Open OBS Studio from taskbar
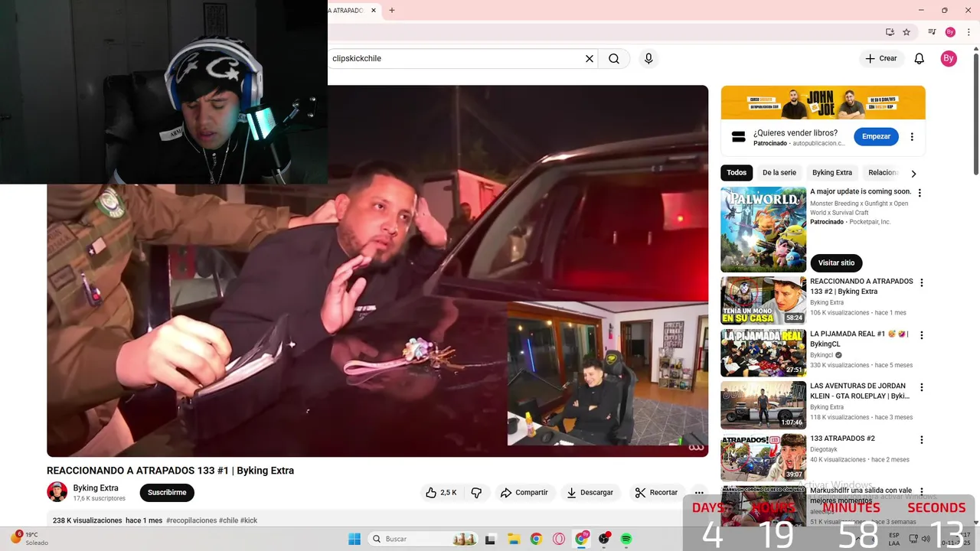The width and height of the screenshot is (980, 551). (x=604, y=539)
